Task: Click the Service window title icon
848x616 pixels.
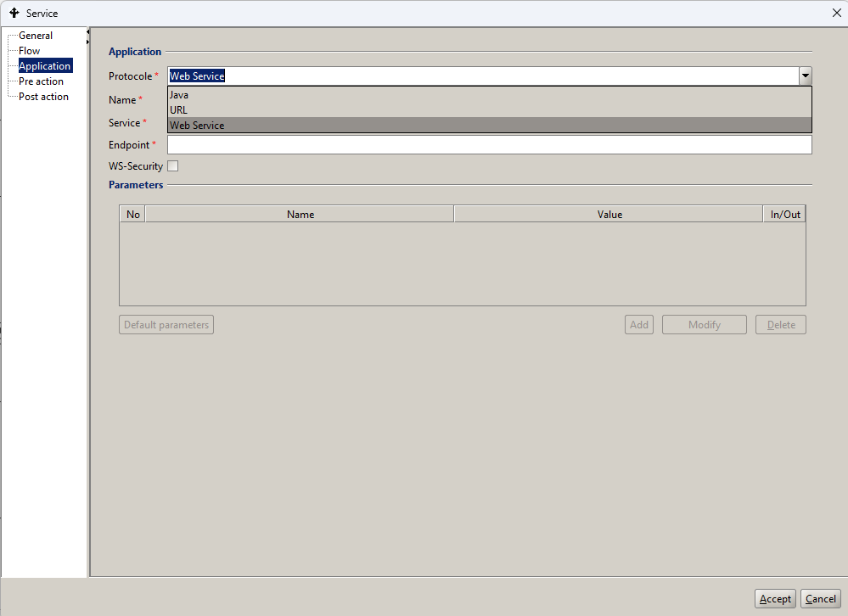Action: click(x=14, y=13)
